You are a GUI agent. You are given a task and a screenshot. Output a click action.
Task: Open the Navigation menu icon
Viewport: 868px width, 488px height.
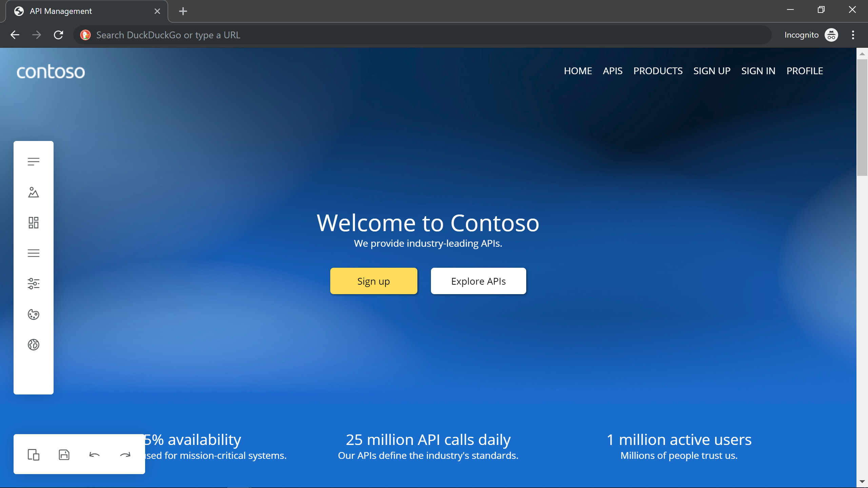tap(33, 253)
